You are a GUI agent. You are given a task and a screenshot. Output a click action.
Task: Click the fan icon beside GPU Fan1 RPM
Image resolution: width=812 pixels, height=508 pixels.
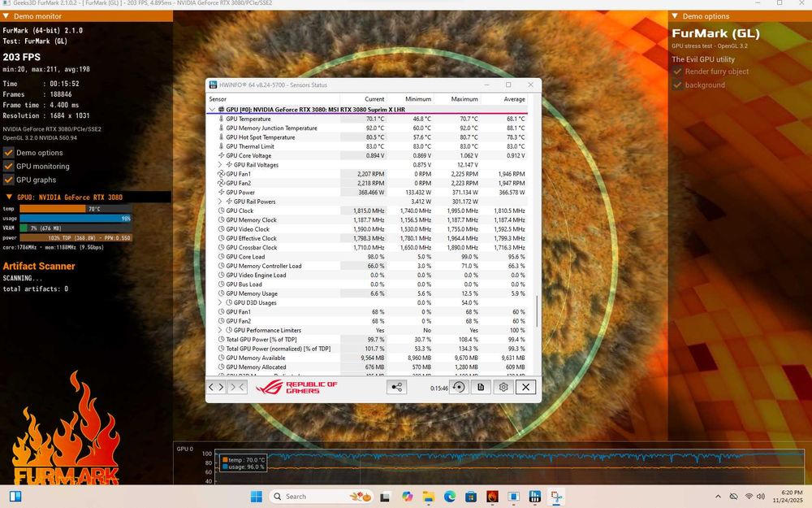point(221,174)
